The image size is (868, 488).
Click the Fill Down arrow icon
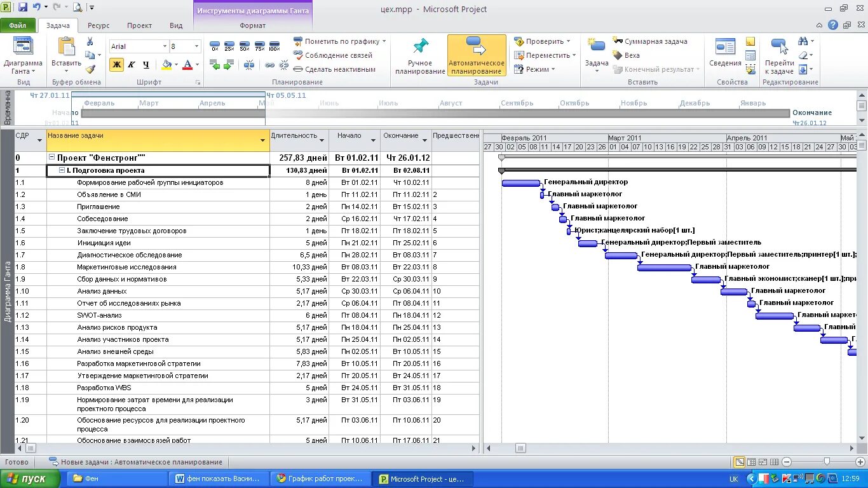pyautogui.click(x=804, y=69)
